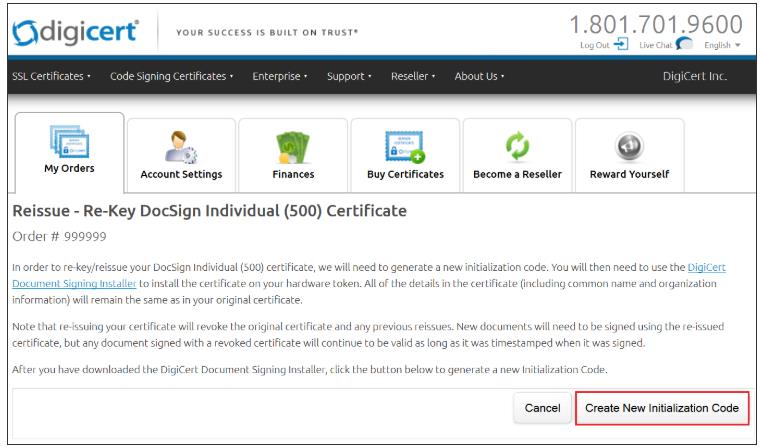Click the Become a Reseller arrows icon
This screenshot has width=761, height=447.
click(517, 146)
